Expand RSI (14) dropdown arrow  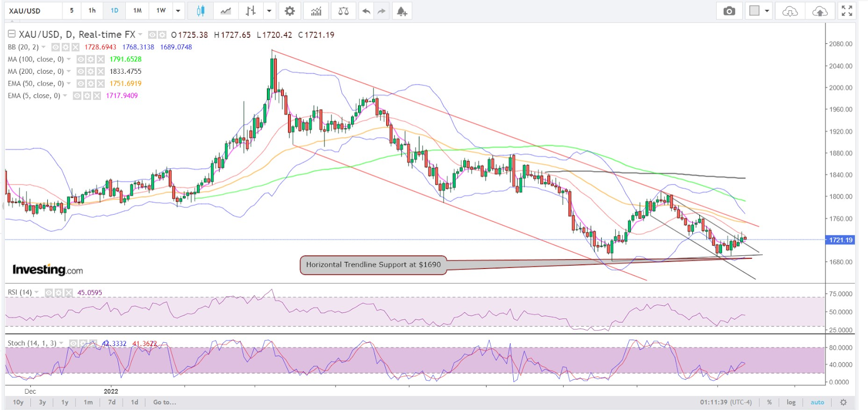(x=37, y=292)
